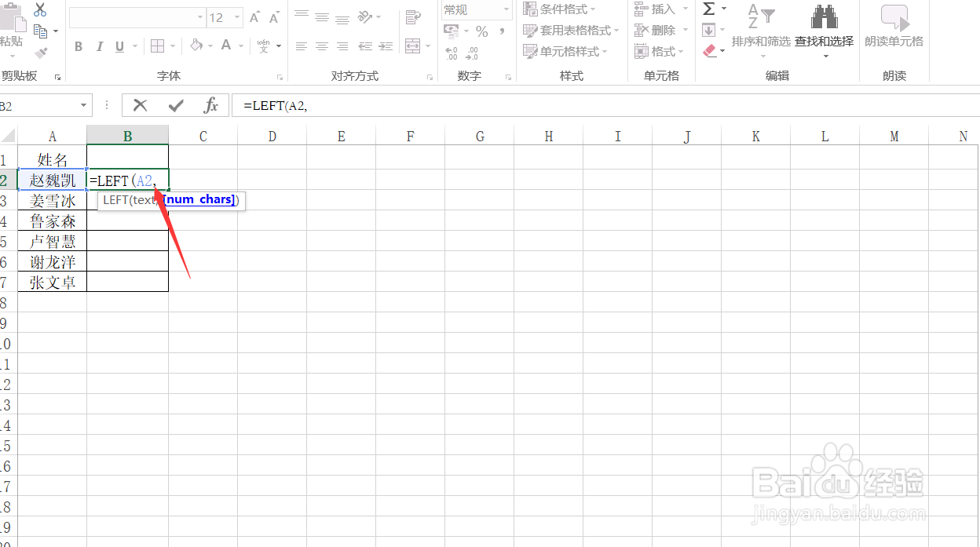Open the number format 常规 dropdown
The height and width of the screenshot is (547, 980).
pos(506,9)
